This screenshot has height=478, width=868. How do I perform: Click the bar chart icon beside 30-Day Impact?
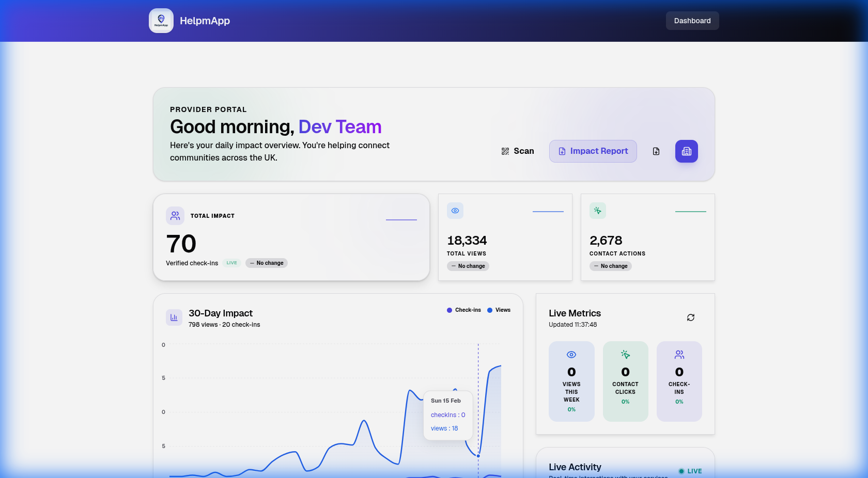174,317
